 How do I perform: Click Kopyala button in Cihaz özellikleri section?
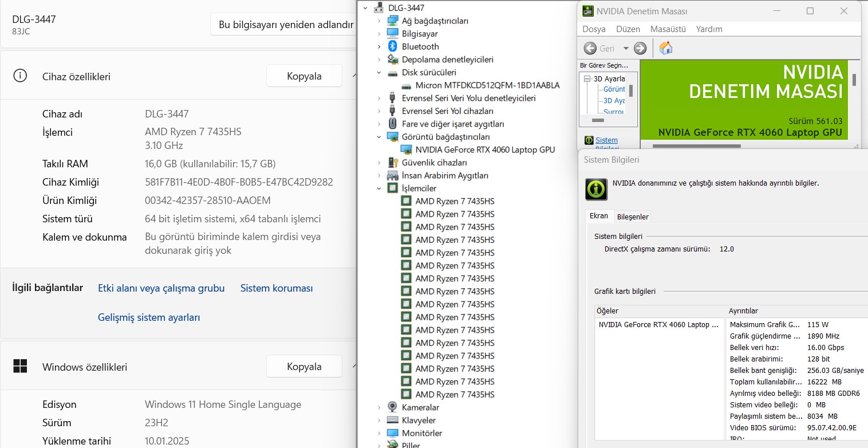pyautogui.click(x=304, y=76)
